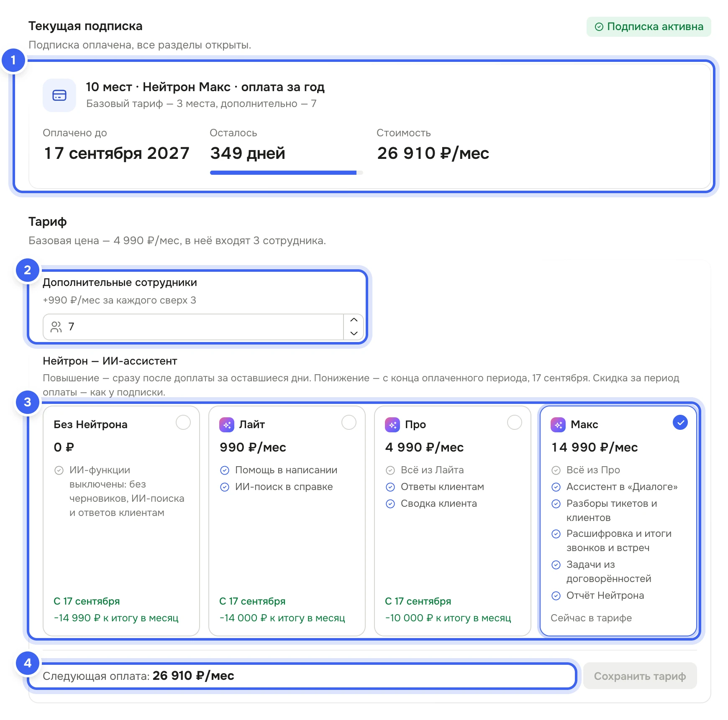Click the people icon in employees field

pos(56,327)
